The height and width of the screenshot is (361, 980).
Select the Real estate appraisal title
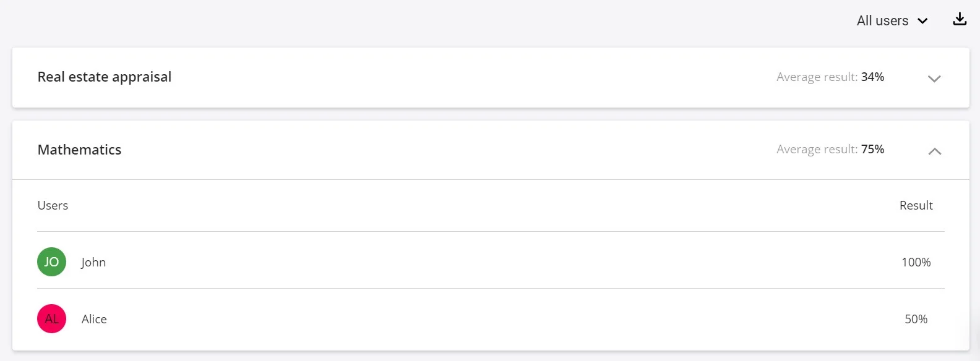point(105,77)
